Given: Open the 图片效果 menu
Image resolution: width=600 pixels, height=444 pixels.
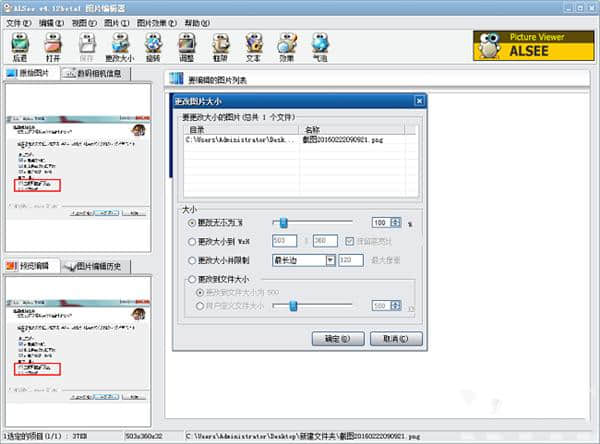Looking at the screenshot, I should click(x=157, y=23).
